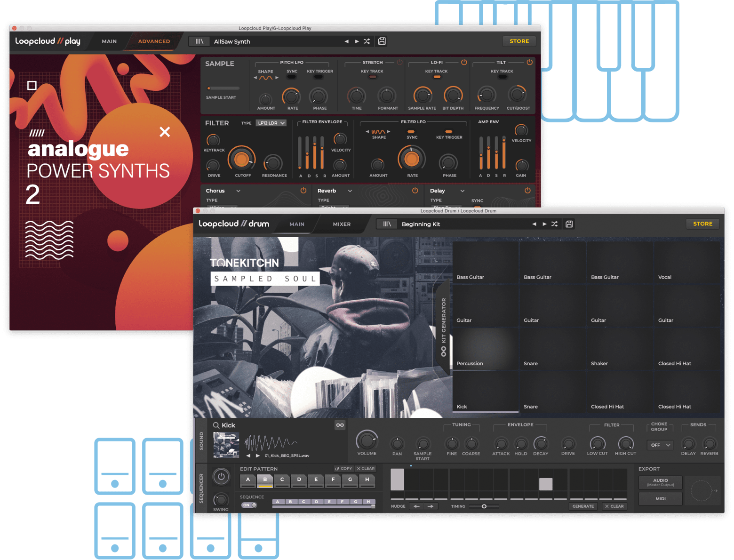Click the shuffle preset icon in Loopcloud Drum
Image resolution: width=734 pixels, height=560 pixels.
point(555,224)
